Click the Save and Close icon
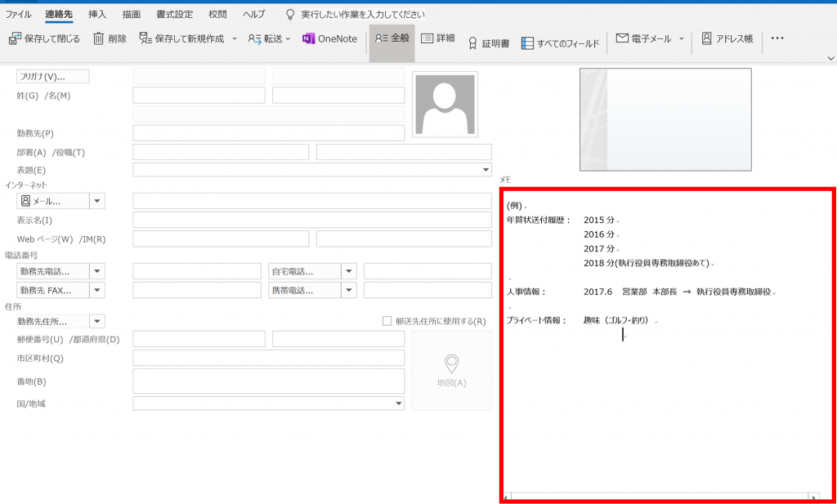 (x=16, y=38)
